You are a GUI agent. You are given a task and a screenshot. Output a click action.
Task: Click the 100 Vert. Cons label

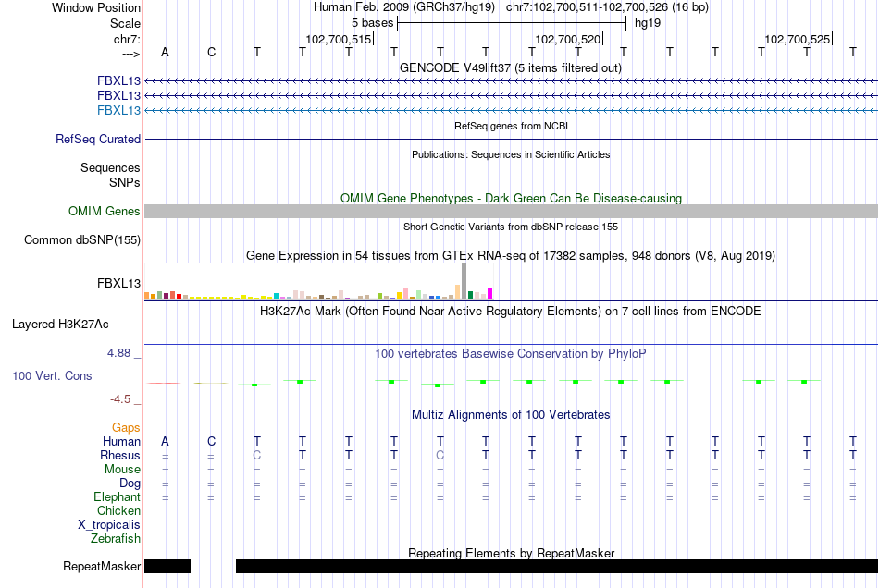pos(52,376)
